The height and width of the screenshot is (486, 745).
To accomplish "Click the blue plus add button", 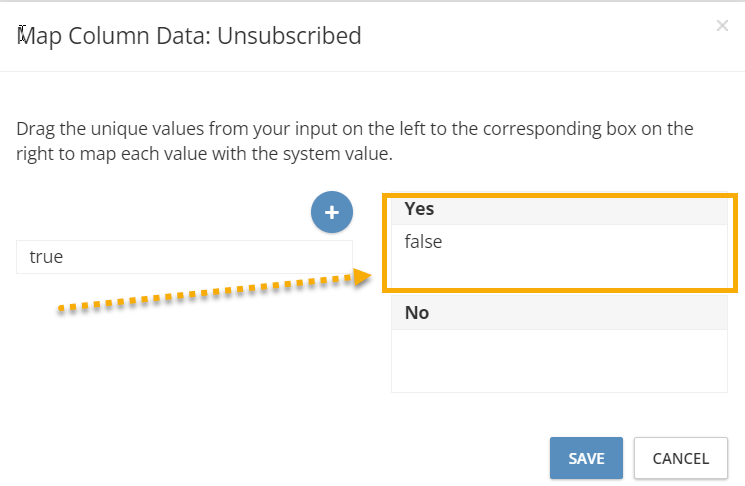I will point(332,212).
